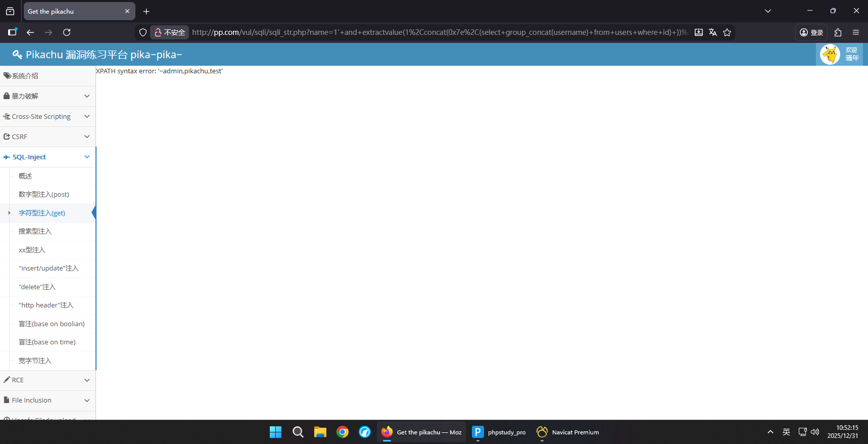Open the sidebar panel toggle icon

(x=13, y=32)
